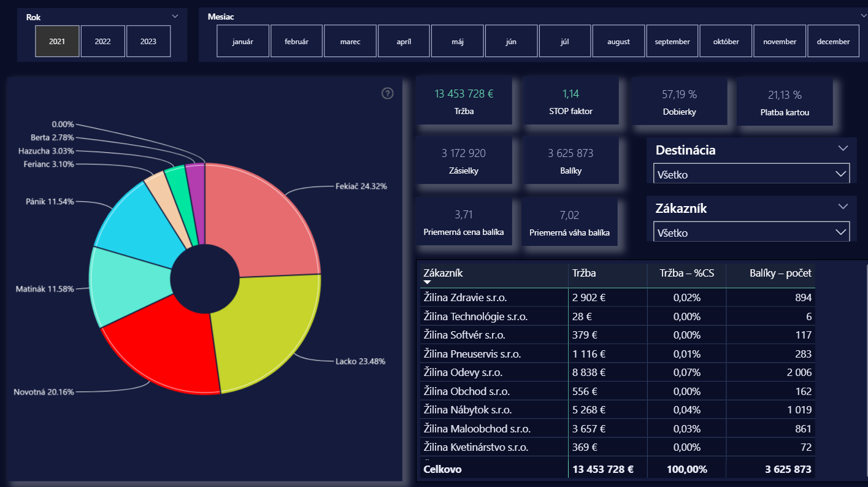
Task: Filter by month október
Action: coord(726,42)
